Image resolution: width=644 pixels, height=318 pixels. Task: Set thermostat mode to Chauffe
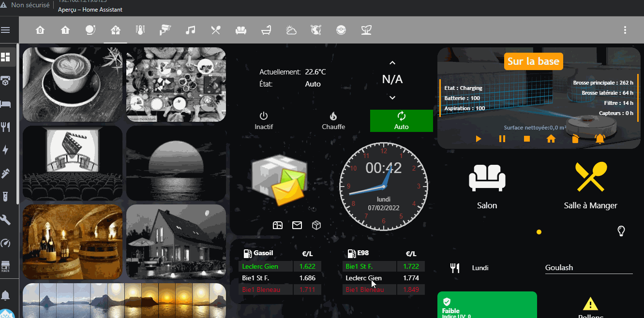point(333,121)
